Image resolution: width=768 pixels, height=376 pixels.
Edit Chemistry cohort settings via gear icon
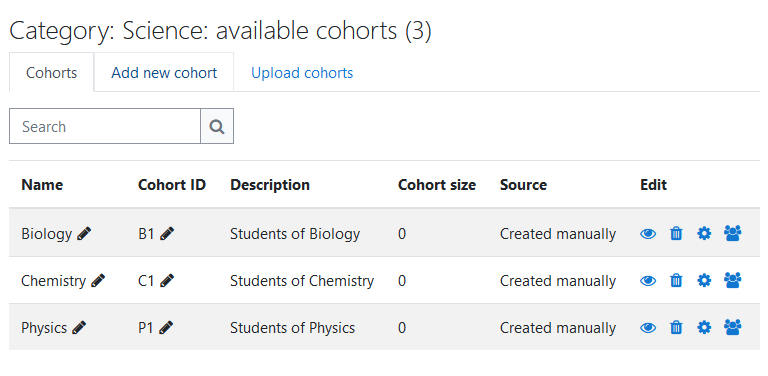704,281
